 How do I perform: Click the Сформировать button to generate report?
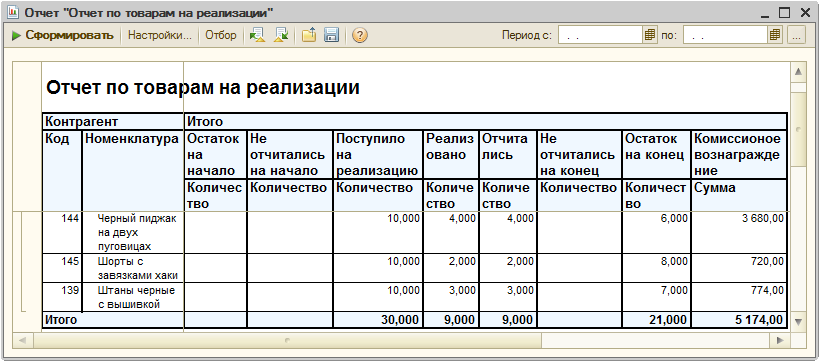(x=63, y=36)
